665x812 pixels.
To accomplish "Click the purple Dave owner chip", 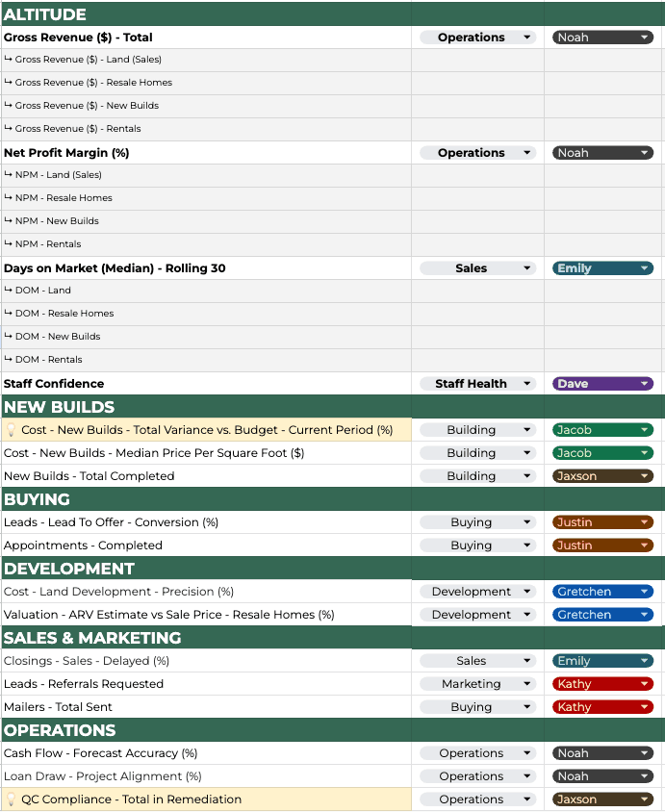I will point(602,384).
